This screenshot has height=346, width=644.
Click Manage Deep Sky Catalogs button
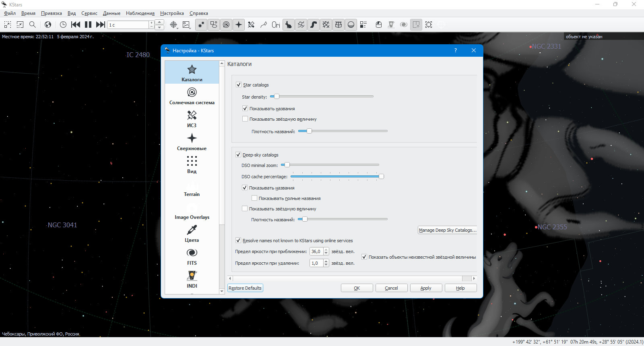point(448,230)
